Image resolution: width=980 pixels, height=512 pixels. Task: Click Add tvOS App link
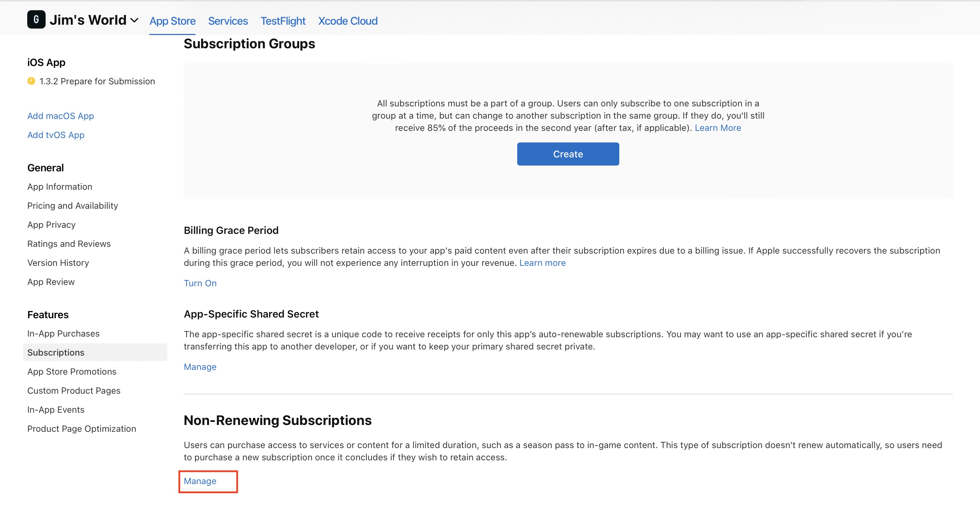click(x=56, y=135)
